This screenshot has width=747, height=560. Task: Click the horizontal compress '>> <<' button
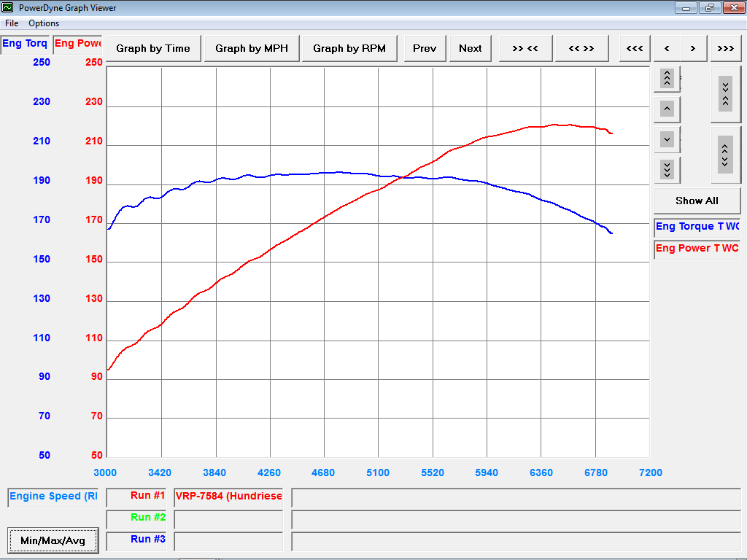point(525,49)
